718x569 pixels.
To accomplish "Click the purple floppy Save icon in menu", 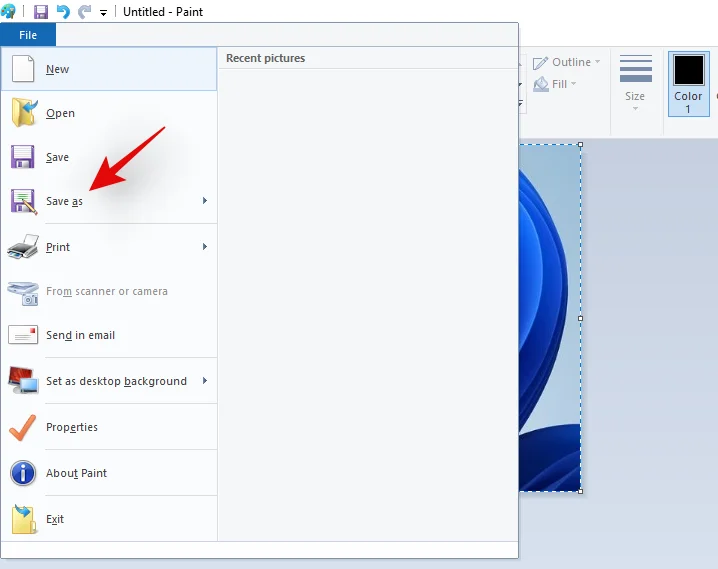I will (22, 157).
